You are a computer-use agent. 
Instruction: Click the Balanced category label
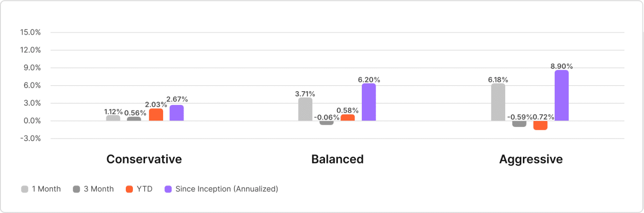tap(337, 160)
